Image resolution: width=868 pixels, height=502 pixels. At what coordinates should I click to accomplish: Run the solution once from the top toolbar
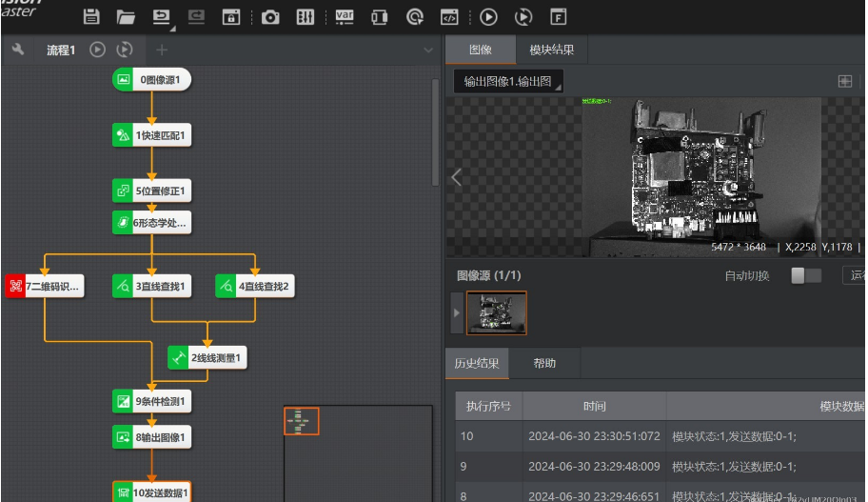tap(488, 16)
